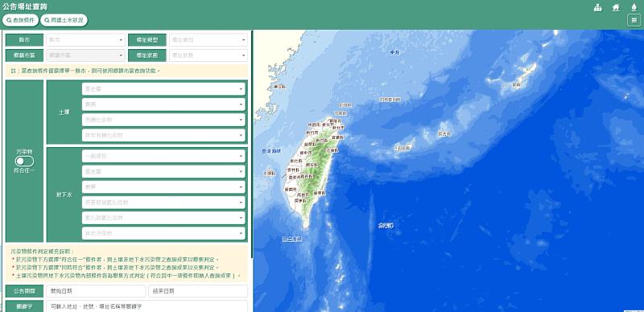Expand the third 土壤 compound dropdown

163,120
